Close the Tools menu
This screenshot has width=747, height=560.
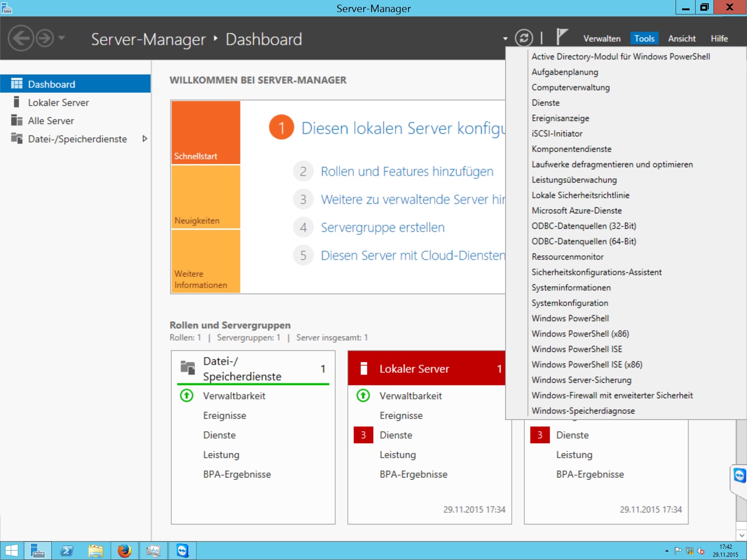[644, 39]
